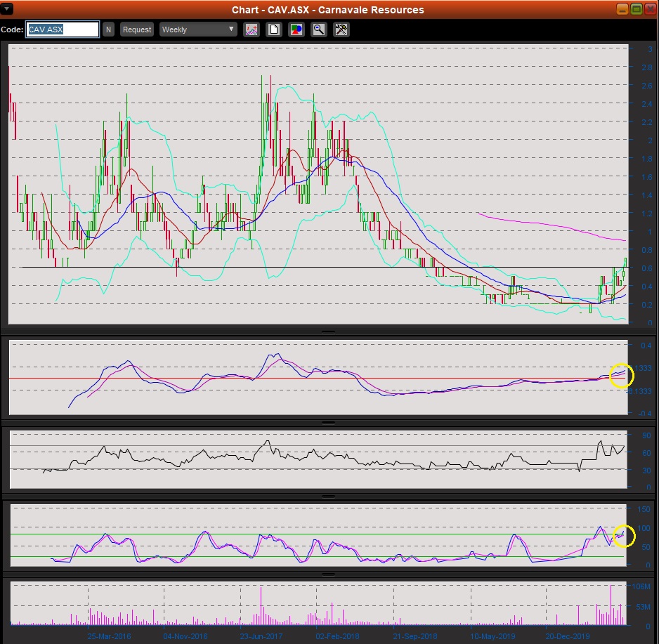
Task: Click the 10-May-2019 date label
Action: 492,636
